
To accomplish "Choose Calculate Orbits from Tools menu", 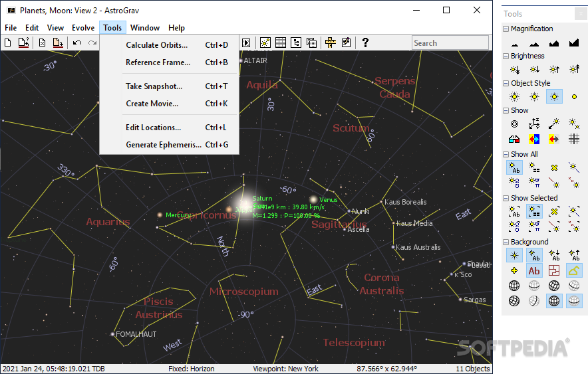I will click(169, 45).
